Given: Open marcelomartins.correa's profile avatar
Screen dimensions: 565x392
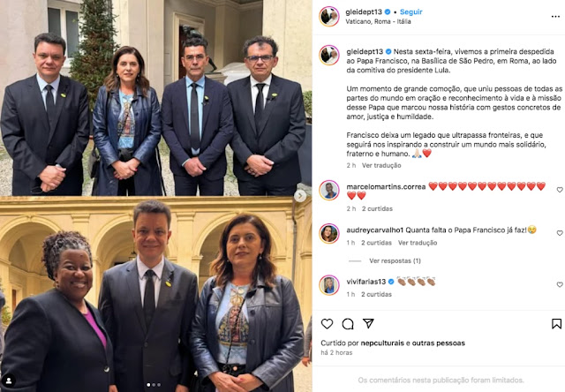Looking at the screenshot, I should point(329,190).
